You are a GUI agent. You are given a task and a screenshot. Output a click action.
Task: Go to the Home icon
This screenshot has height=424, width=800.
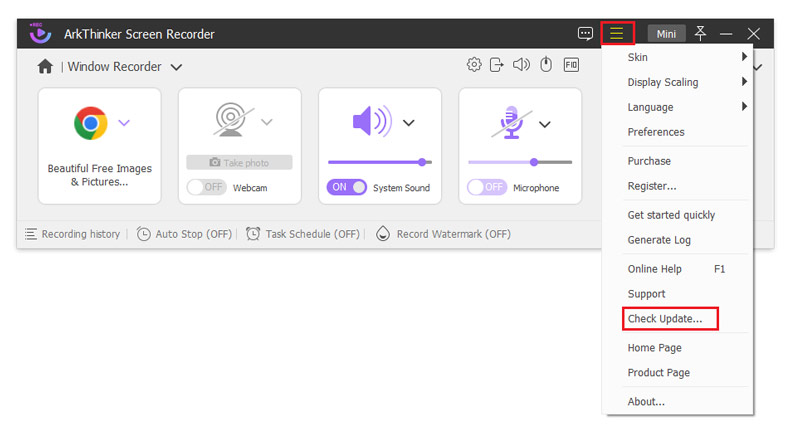pos(45,66)
